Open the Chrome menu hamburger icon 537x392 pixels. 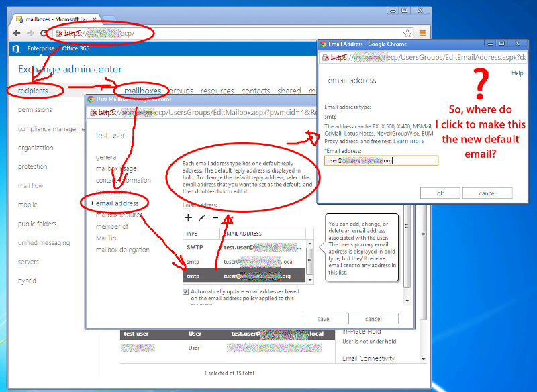point(422,33)
